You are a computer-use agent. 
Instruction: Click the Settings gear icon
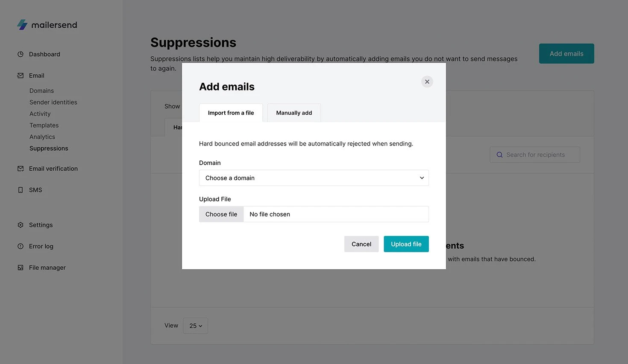pos(21,225)
